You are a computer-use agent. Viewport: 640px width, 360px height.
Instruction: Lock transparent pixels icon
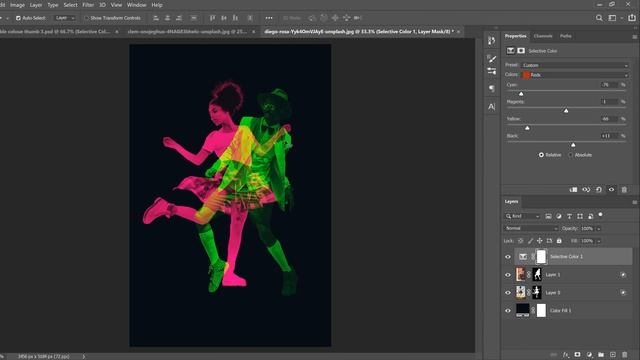pyautogui.click(x=521, y=241)
